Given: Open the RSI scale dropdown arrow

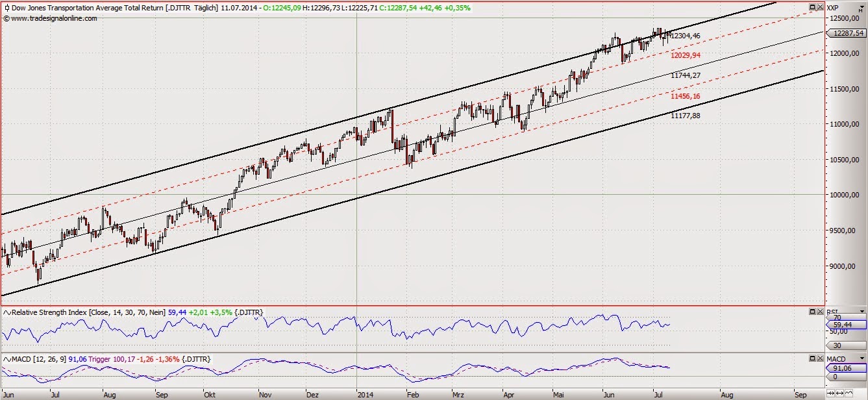Looking at the screenshot, I should (862, 312).
